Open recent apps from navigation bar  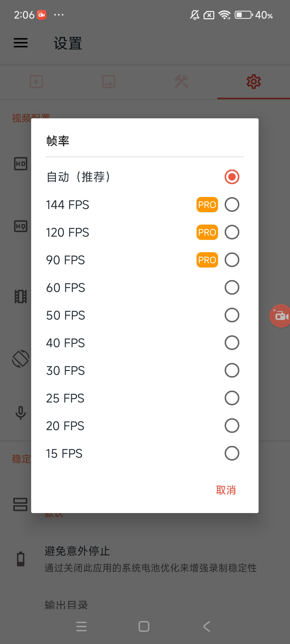pyautogui.click(x=81, y=627)
